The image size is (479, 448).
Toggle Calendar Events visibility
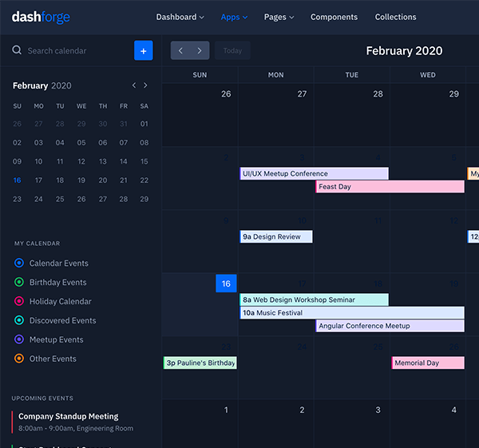point(19,263)
